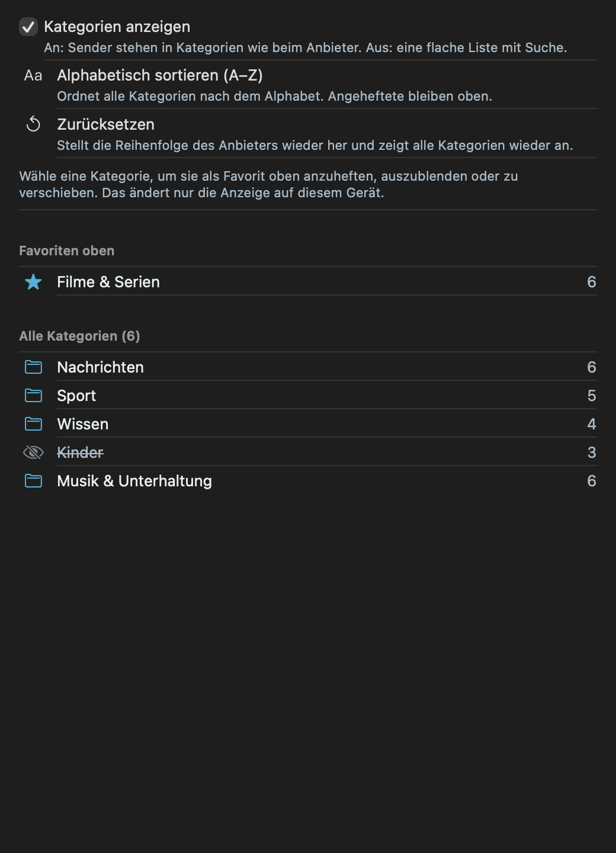Image resolution: width=616 pixels, height=853 pixels.
Task: Click the count 3 in Kinder row
Action: (x=592, y=453)
